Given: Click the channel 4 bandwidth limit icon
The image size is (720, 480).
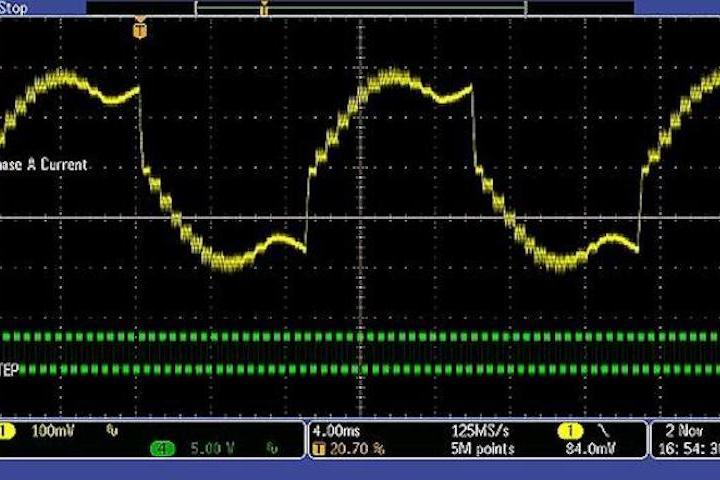Looking at the screenshot, I should click(272, 448).
